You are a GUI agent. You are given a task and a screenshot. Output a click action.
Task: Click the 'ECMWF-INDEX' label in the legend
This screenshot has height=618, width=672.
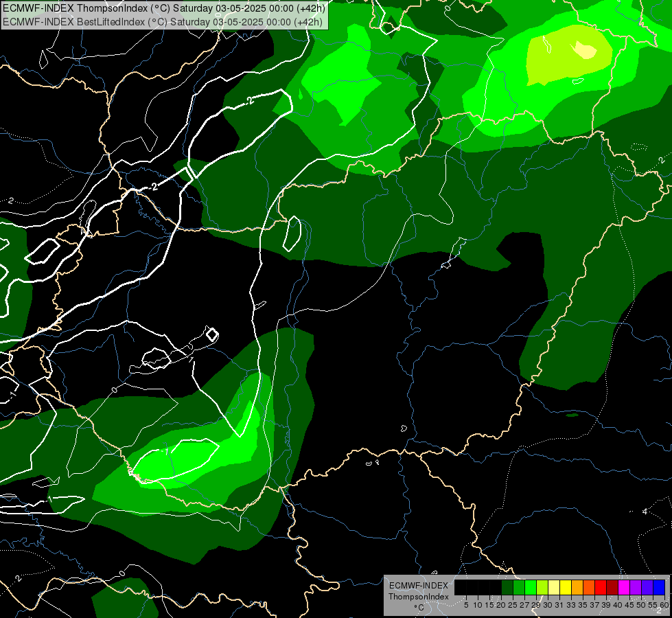coord(419,586)
